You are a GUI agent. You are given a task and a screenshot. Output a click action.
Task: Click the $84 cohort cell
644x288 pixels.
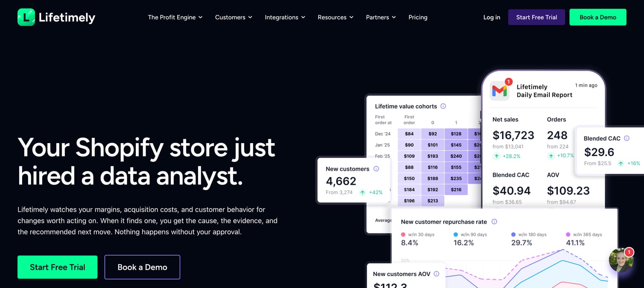[409, 134]
